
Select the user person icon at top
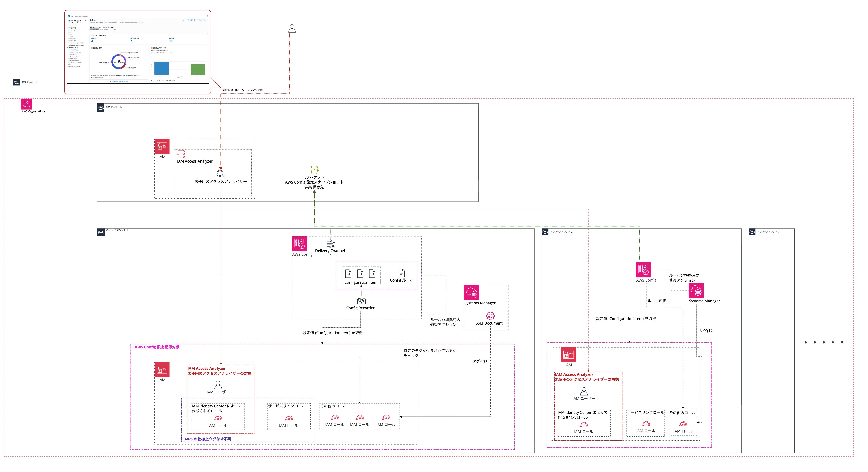[292, 29]
